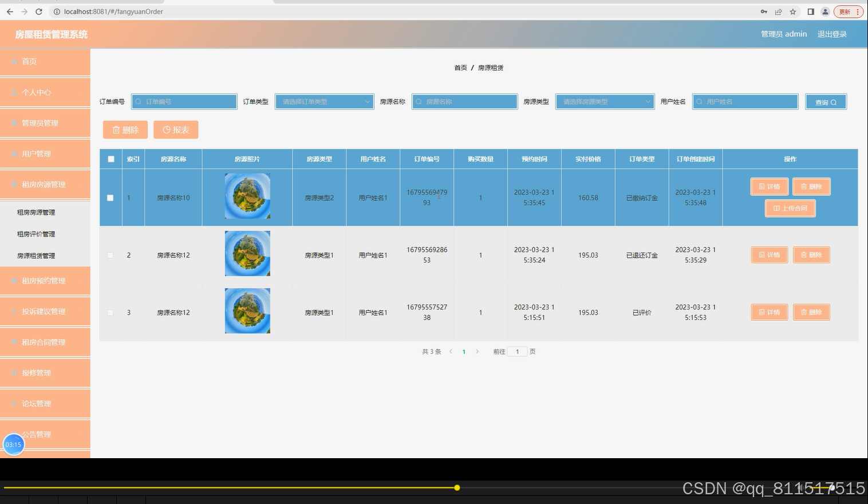This screenshot has width=868, height=504.
Task: Click 上传合同 upload contract button
Action: click(790, 208)
